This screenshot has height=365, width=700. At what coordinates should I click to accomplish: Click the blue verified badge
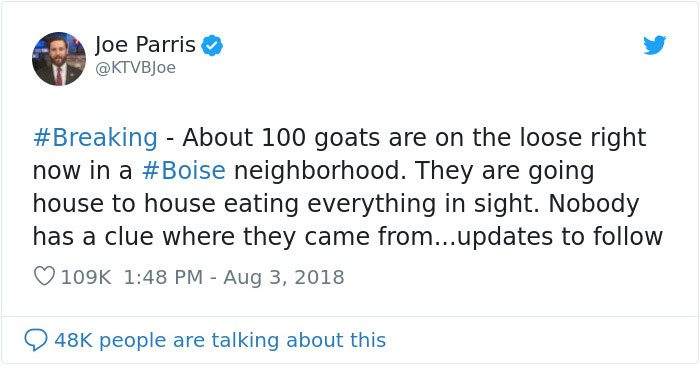pos(212,45)
